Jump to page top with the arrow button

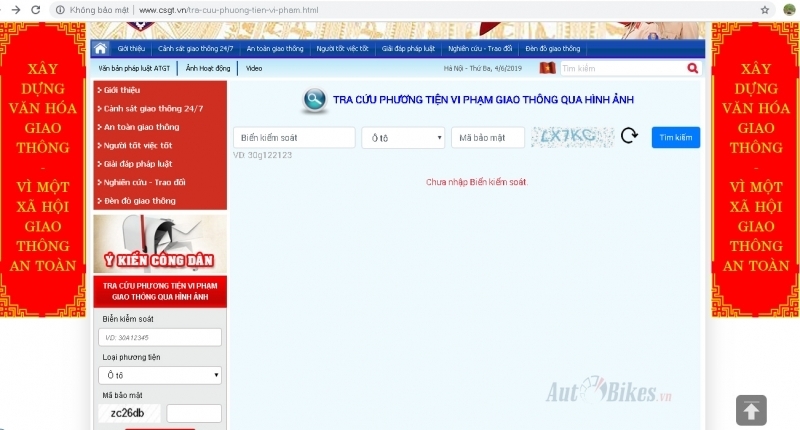(x=751, y=410)
